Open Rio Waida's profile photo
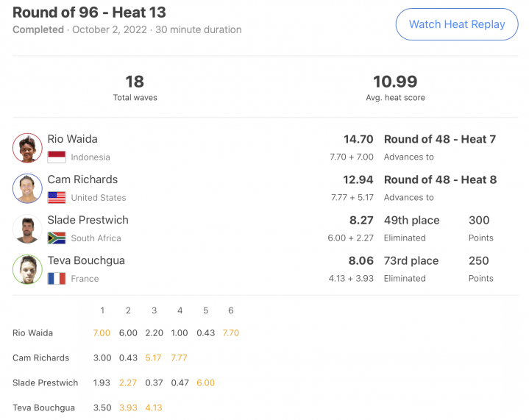 pos(27,148)
